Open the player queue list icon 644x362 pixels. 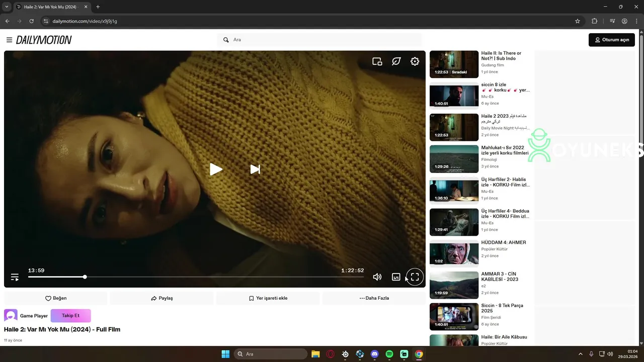point(15,277)
